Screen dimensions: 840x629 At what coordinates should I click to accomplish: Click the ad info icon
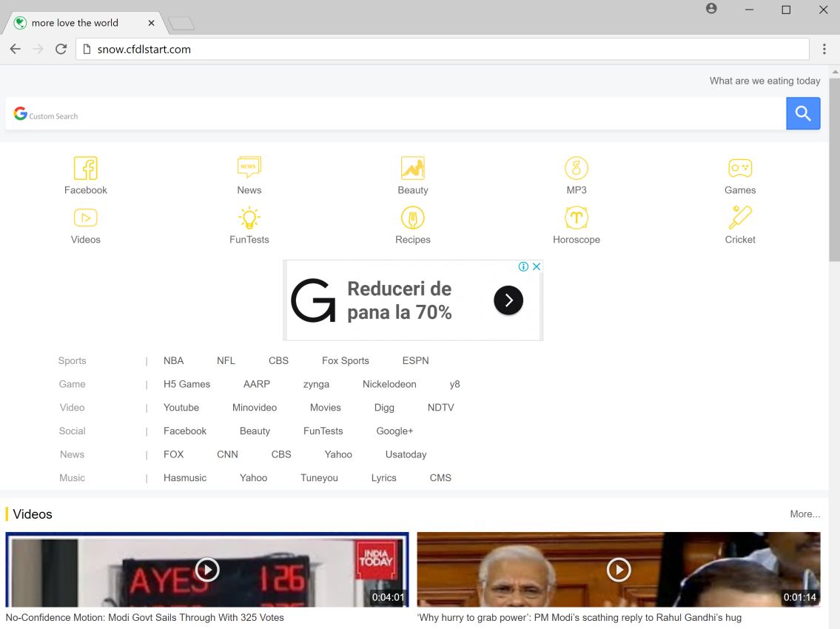click(523, 266)
